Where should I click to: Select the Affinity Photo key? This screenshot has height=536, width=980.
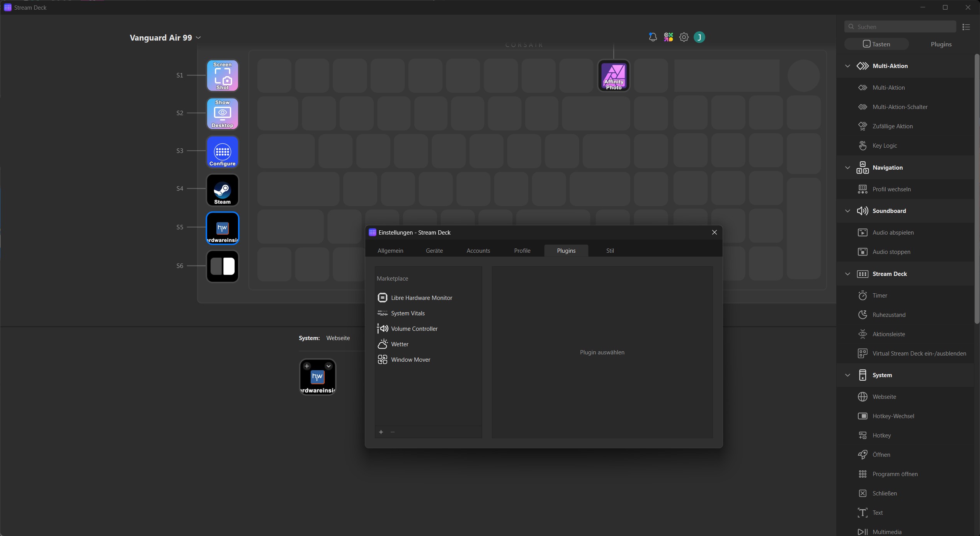coord(614,76)
